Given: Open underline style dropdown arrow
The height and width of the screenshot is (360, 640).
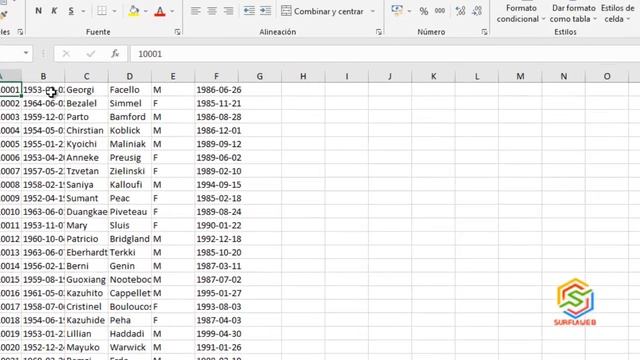Looking at the screenshot, I should coord(83,11).
